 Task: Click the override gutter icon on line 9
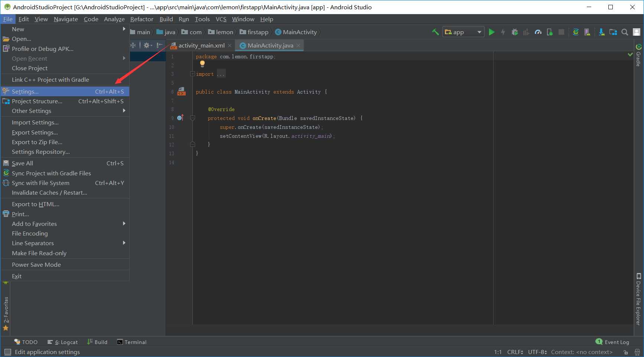point(180,118)
